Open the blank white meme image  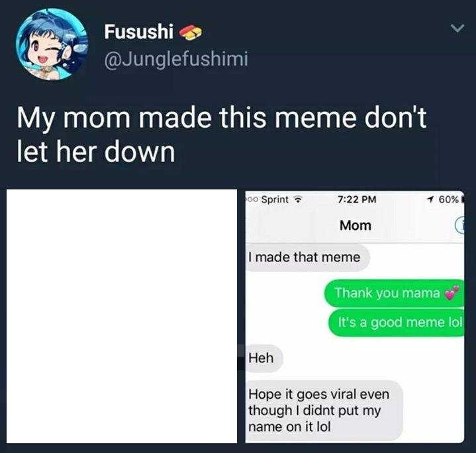tap(122, 316)
